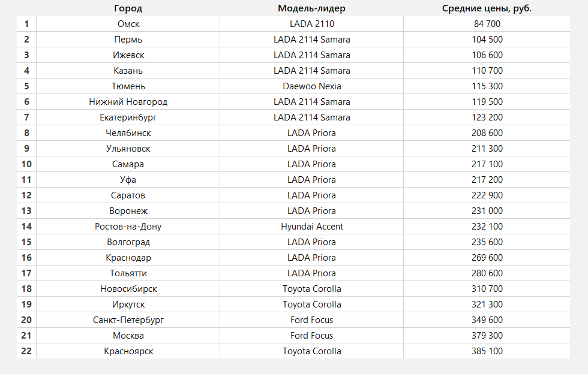Select the Пермь city cell
Screen dimensions: 588x374
point(128,40)
